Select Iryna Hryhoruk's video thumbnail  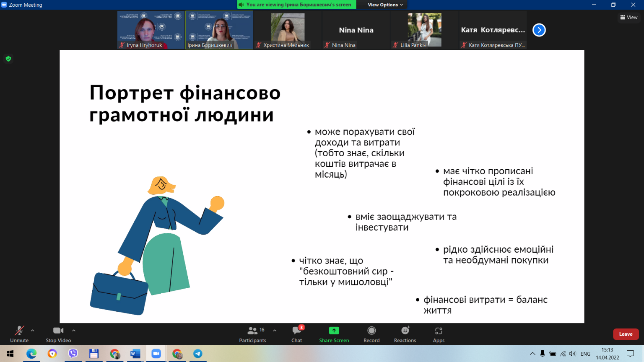point(151,30)
